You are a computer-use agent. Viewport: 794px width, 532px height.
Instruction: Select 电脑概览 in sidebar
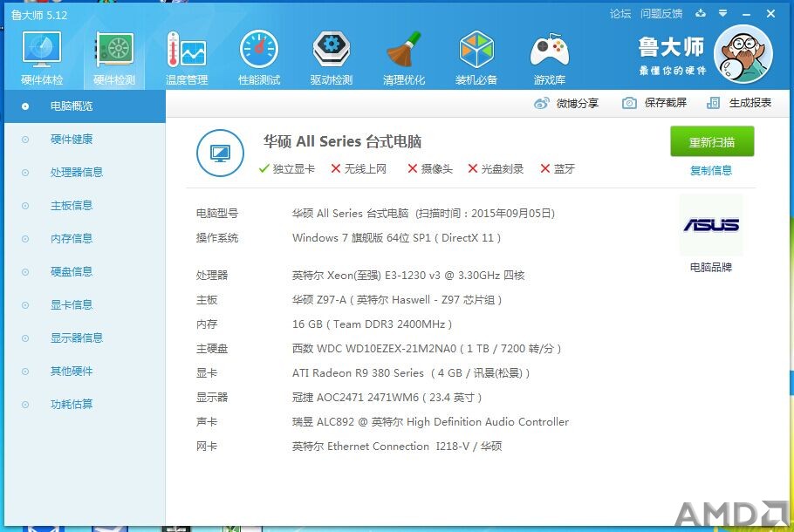click(86, 106)
